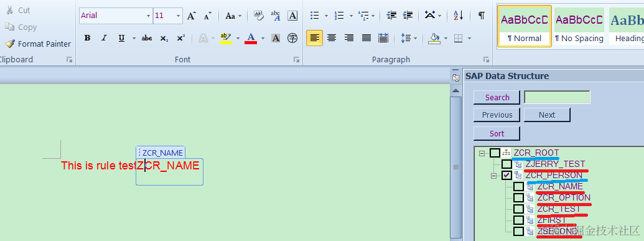Select the ZCR_TEST tree item
This screenshot has width=644, height=241.
coord(559,209)
